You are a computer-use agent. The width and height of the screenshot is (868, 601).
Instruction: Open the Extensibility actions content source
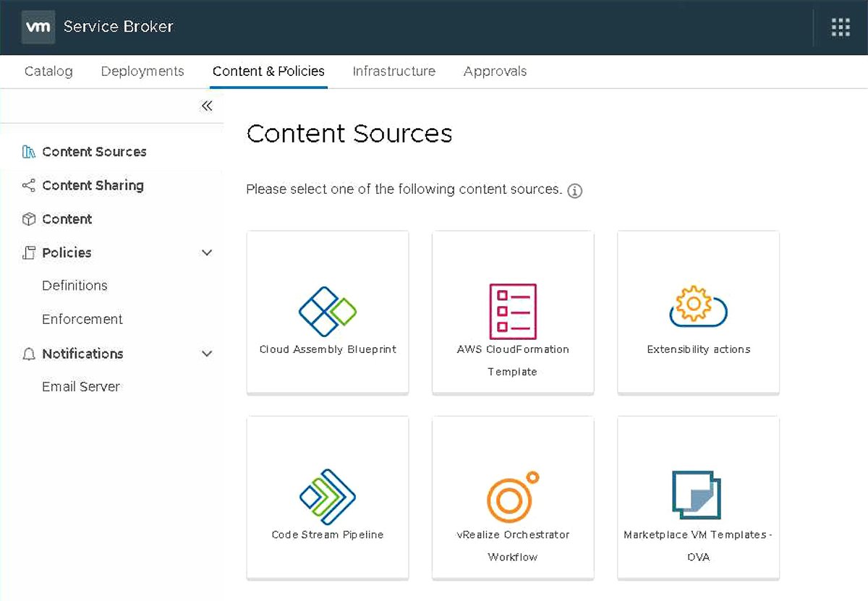[697, 312]
